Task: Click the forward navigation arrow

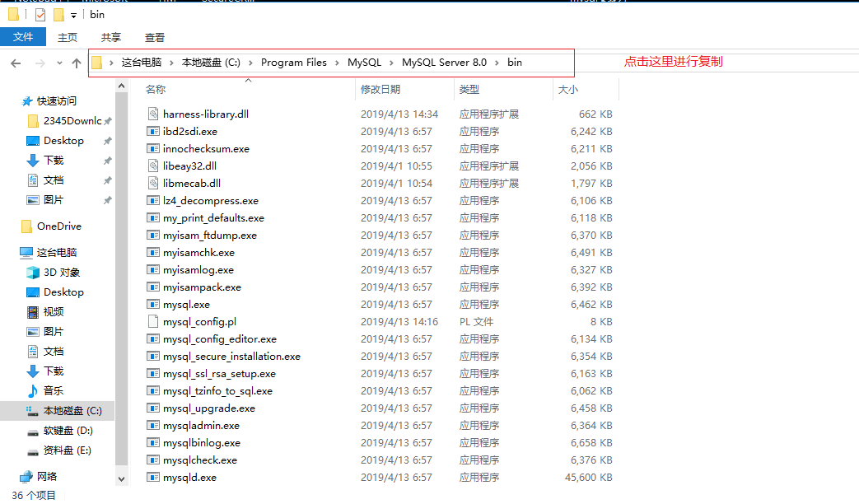Action: [x=40, y=63]
